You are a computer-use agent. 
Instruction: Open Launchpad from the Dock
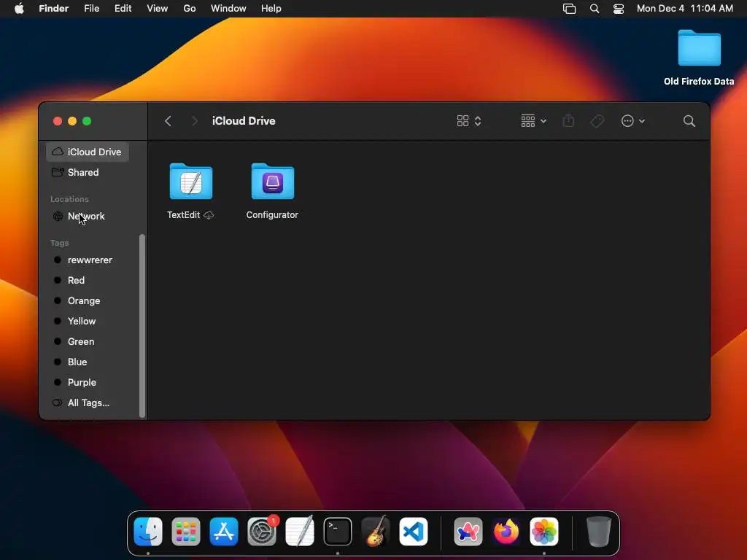point(186,532)
